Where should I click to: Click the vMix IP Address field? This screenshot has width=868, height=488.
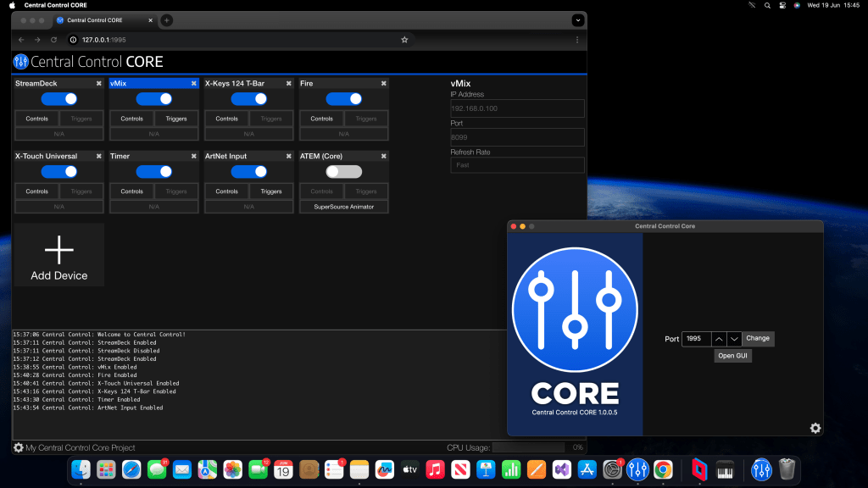(517, 108)
